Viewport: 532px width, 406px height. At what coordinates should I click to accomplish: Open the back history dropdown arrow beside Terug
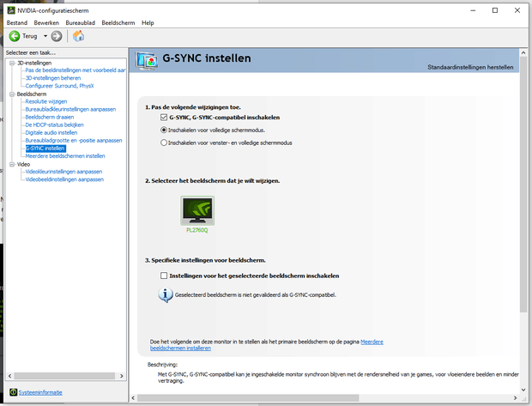(x=45, y=36)
